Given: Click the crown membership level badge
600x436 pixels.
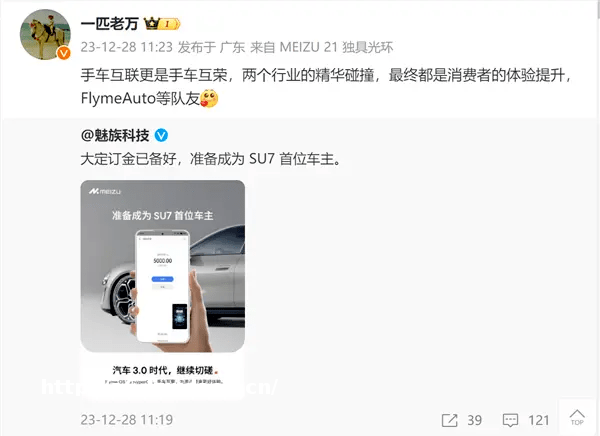Looking at the screenshot, I should click(162, 24).
